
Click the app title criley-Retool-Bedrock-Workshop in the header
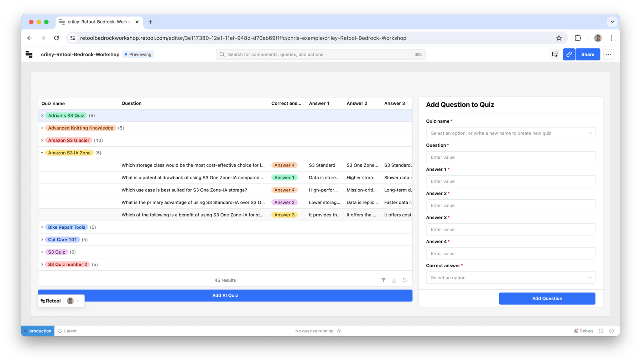pos(80,54)
